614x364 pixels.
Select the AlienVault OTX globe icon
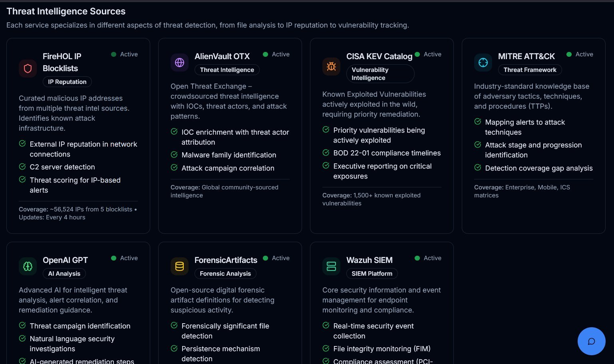(x=179, y=62)
